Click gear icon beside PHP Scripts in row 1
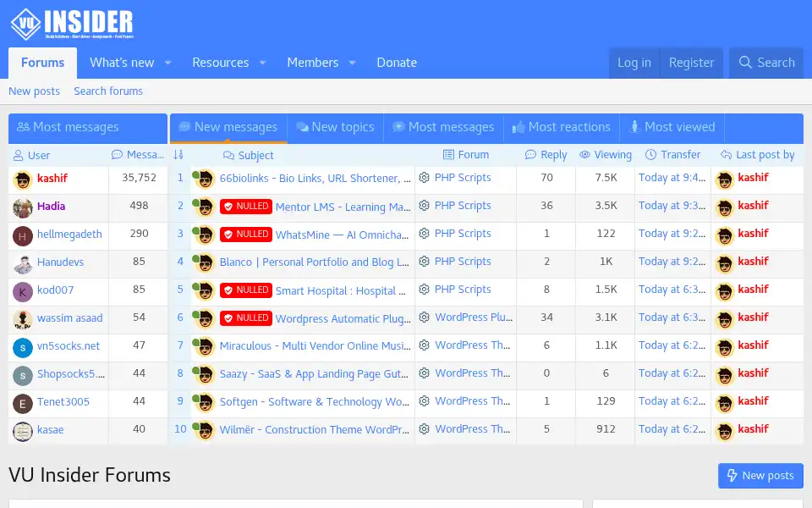This screenshot has width=812, height=508. (x=424, y=177)
